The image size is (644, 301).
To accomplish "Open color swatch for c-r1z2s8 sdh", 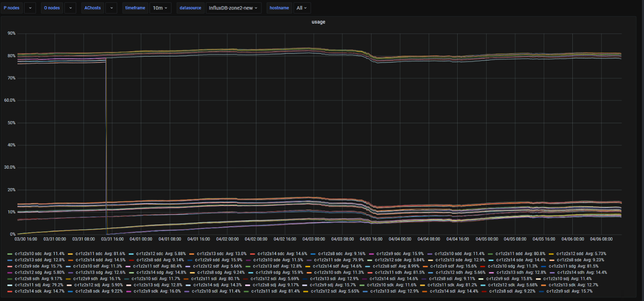I will (x=10, y=279).
